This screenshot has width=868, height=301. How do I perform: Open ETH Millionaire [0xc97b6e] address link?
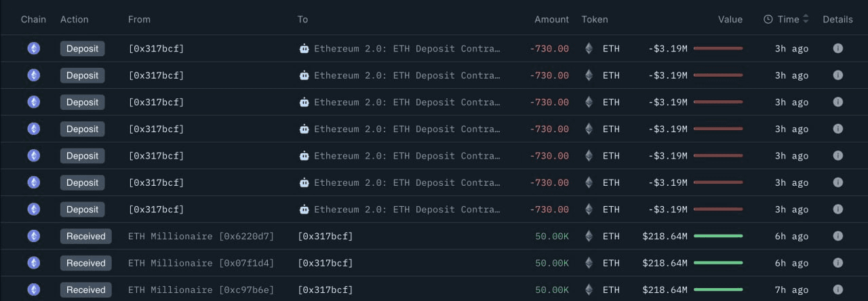pyautogui.click(x=201, y=289)
